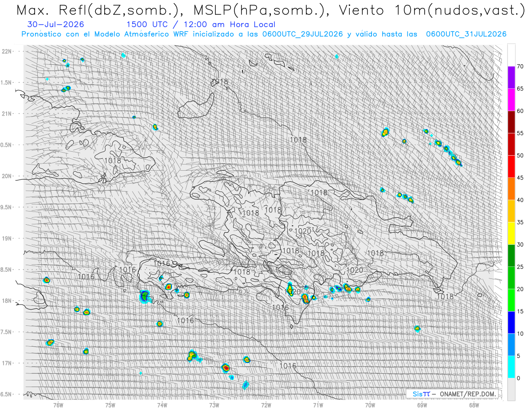Click the "5" colorbar label

(518, 356)
